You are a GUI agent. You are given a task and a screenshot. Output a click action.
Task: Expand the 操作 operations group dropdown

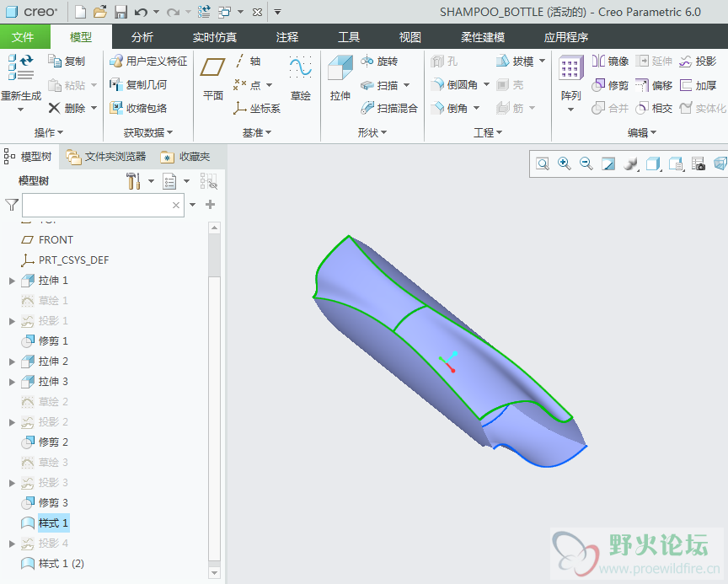click(49, 133)
